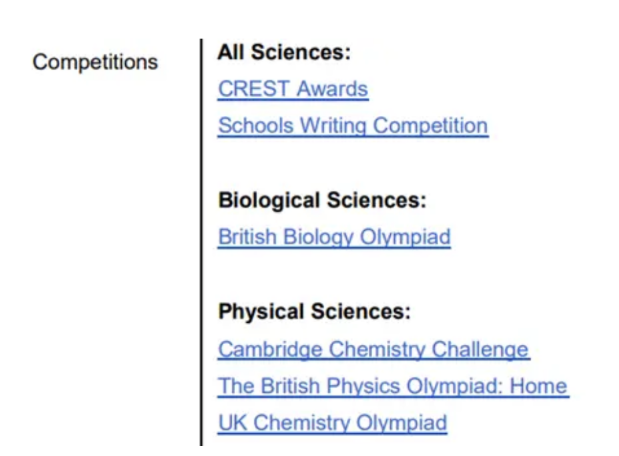This screenshot has width=619, height=456.
Task: Click the word Biology in the Olympiad link
Action: (x=319, y=237)
